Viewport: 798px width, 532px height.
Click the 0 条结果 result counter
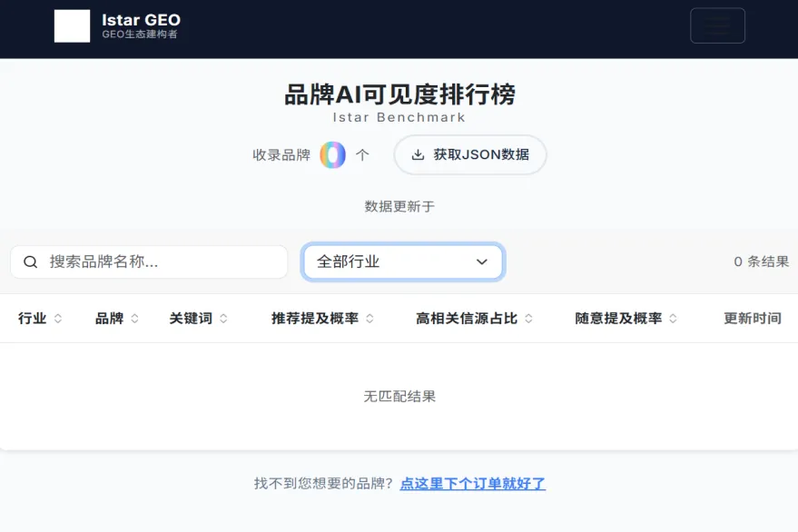tap(761, 262)
